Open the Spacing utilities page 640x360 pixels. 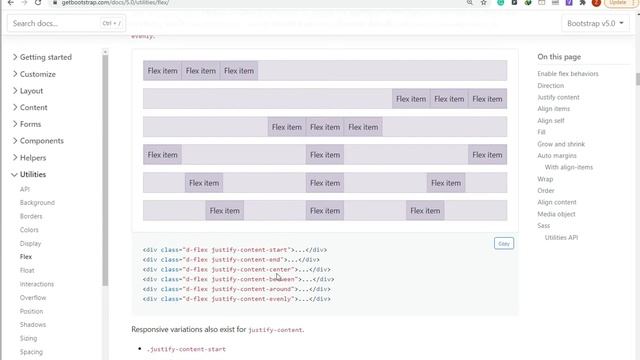(31, 352)
